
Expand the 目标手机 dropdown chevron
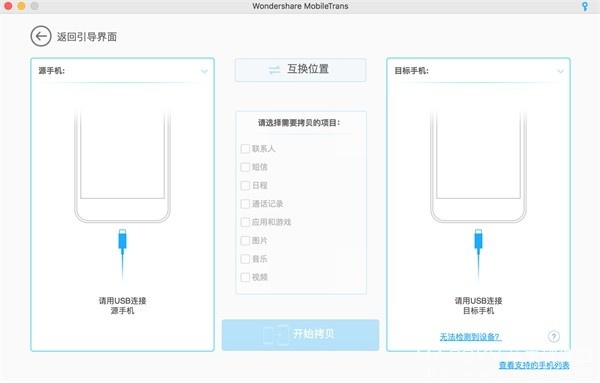click(x=560, y=71)
